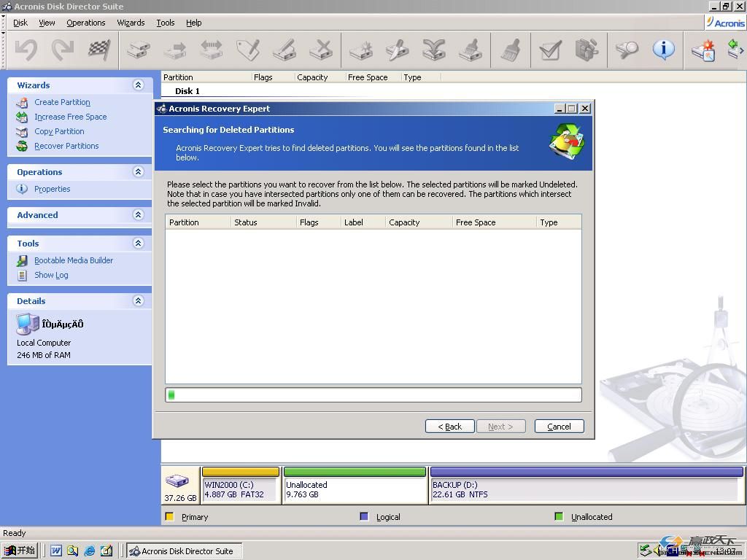Open the Copy Partition wizard link

59,131
